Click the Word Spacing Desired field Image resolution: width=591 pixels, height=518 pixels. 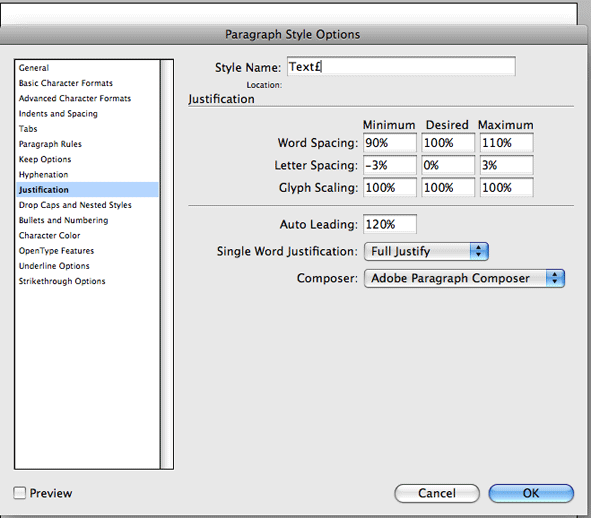click(448, 143)
